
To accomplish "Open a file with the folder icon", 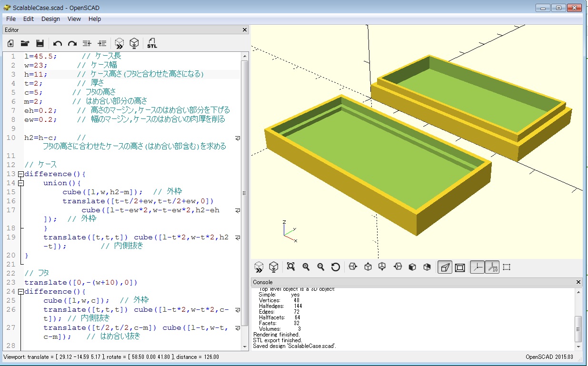I will click(x=25, y=43).
